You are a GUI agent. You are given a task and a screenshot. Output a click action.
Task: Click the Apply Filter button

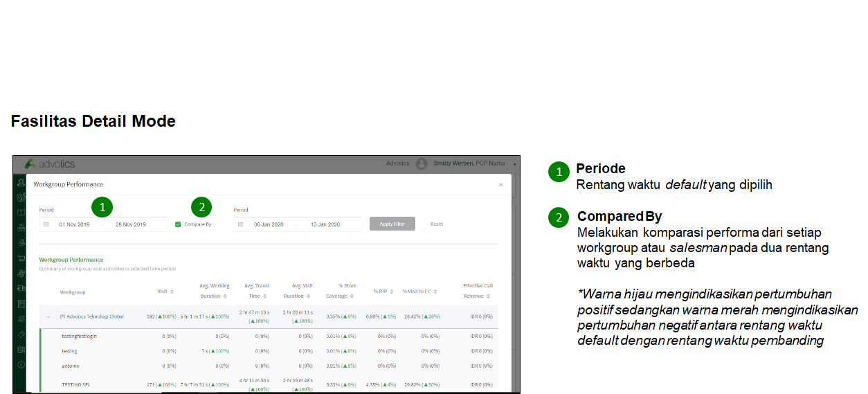[x=392, y=224]
